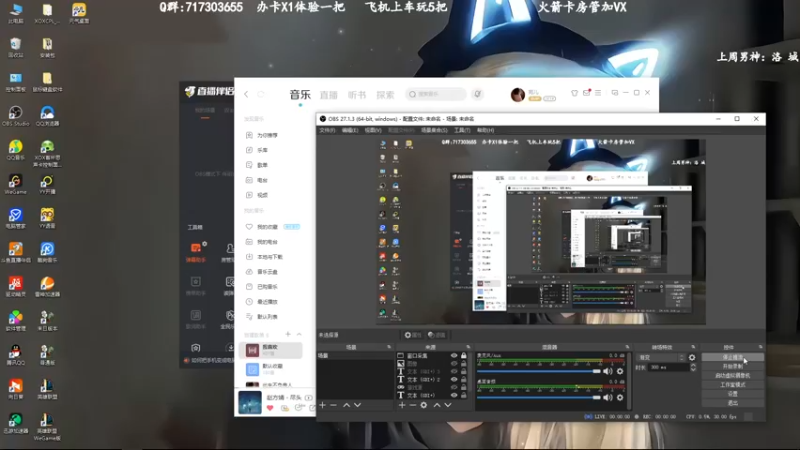This screenshot has width=800, height=450.
Task: Click the OBS source properties gear icon
Action: pos(423,405)
